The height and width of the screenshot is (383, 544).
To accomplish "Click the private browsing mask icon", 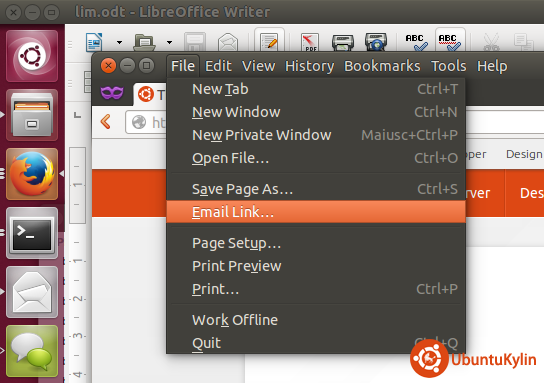I will (x=112, y=93).
